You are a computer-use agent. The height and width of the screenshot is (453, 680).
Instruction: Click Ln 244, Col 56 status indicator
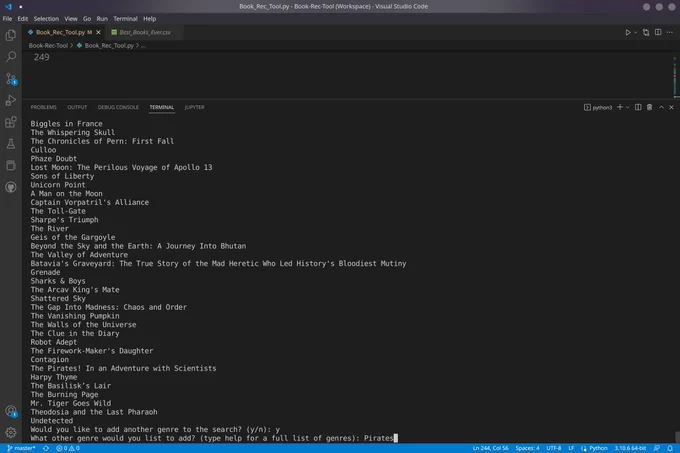click(x=490, y=448)
